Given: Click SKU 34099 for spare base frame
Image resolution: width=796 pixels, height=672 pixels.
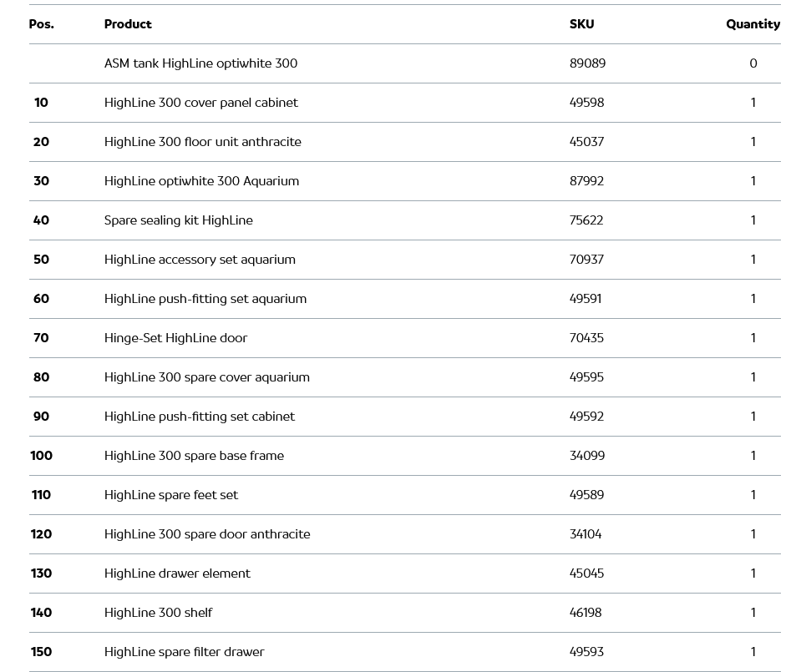Looking at the screenshot, I should pyautogui.click(x=586, y=456).
